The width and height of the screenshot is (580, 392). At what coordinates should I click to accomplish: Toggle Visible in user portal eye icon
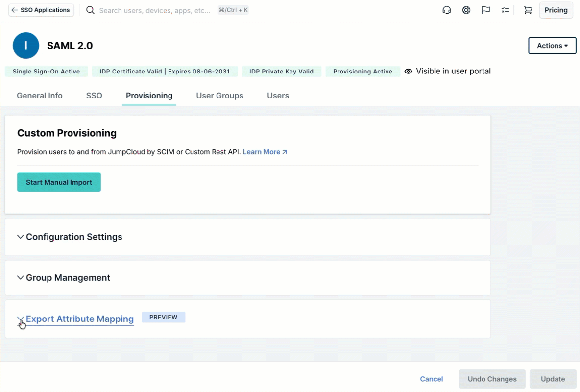pyautogui.click(x=408, y=71)
